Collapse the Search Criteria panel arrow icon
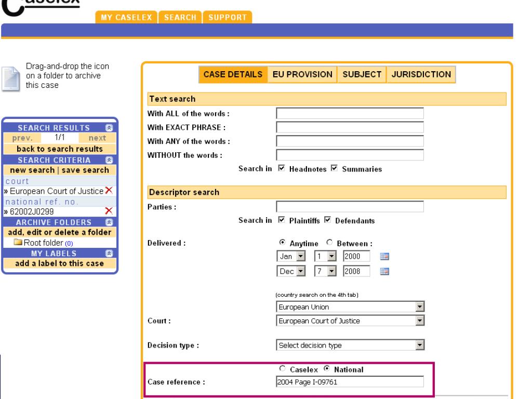This screenshot has width=532, height=399. click(109, 160)
